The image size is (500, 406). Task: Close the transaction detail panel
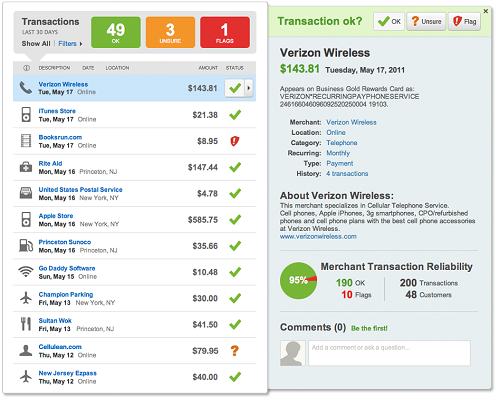pos(486,11)
